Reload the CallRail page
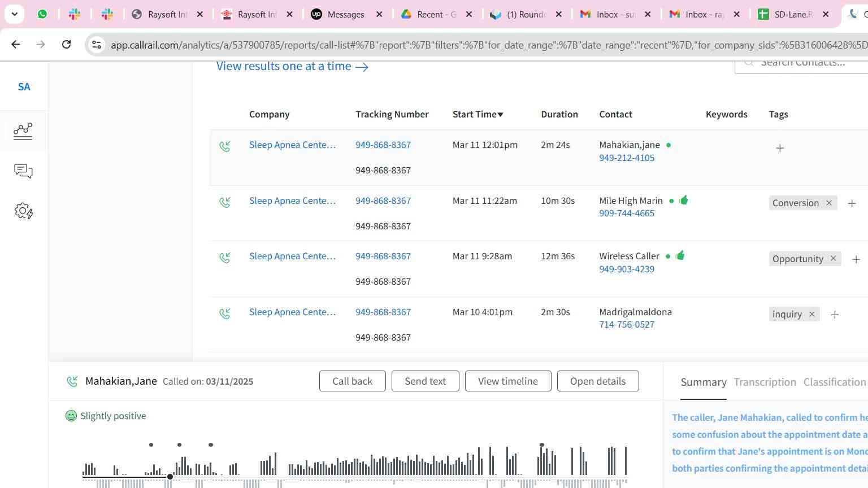The height and width of the screenshot is (488, 868). point(66,44)
